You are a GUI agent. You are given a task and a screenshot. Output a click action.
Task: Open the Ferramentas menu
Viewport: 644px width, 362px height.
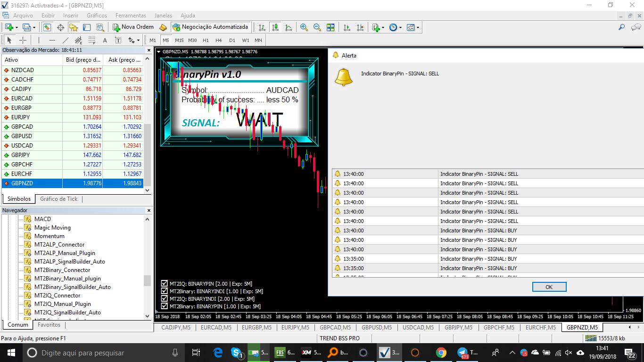click(131, 16)
